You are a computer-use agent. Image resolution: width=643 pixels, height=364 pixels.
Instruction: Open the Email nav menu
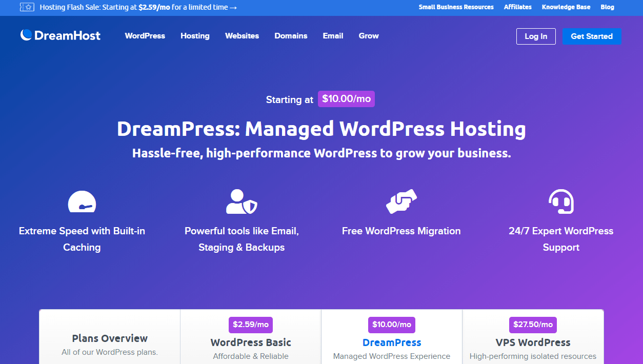pyautogui.click(x=333, y=36)
